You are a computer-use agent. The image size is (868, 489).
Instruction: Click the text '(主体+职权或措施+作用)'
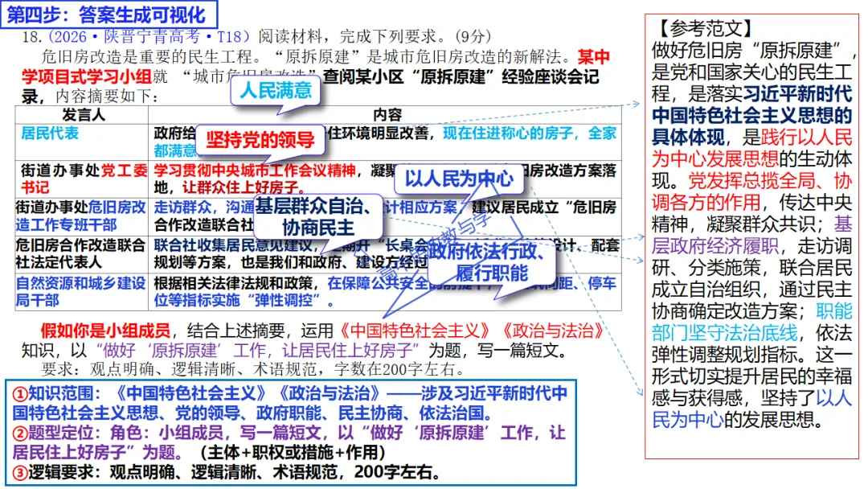tap(293, 453)
